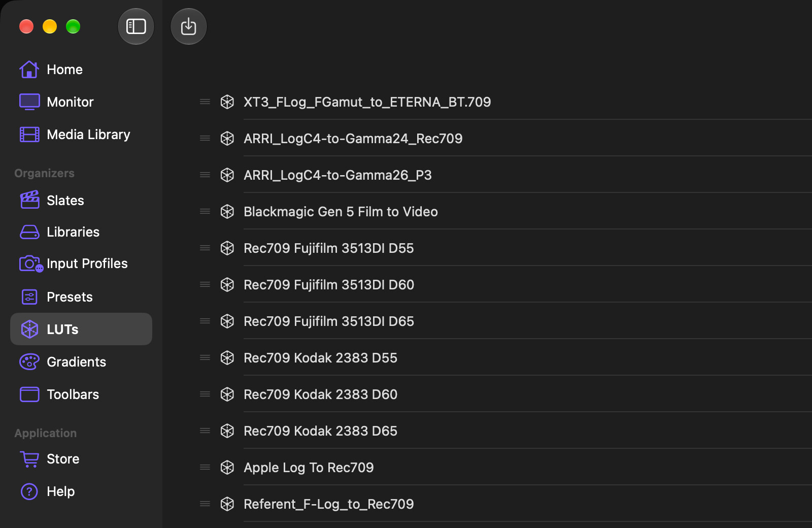This screenshot has width=812, height=528.
Task: Click the Presets sliders icon
Action: [29, 297]
